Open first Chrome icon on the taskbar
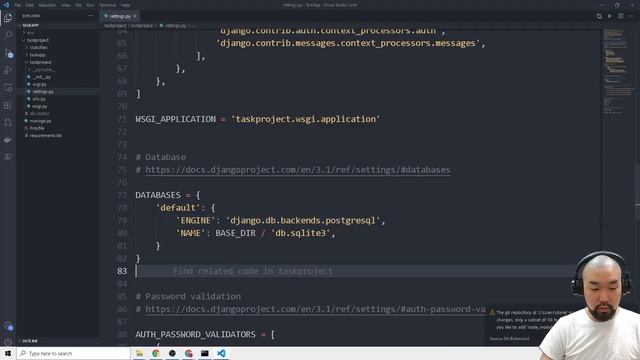 (x=156, y=353)
